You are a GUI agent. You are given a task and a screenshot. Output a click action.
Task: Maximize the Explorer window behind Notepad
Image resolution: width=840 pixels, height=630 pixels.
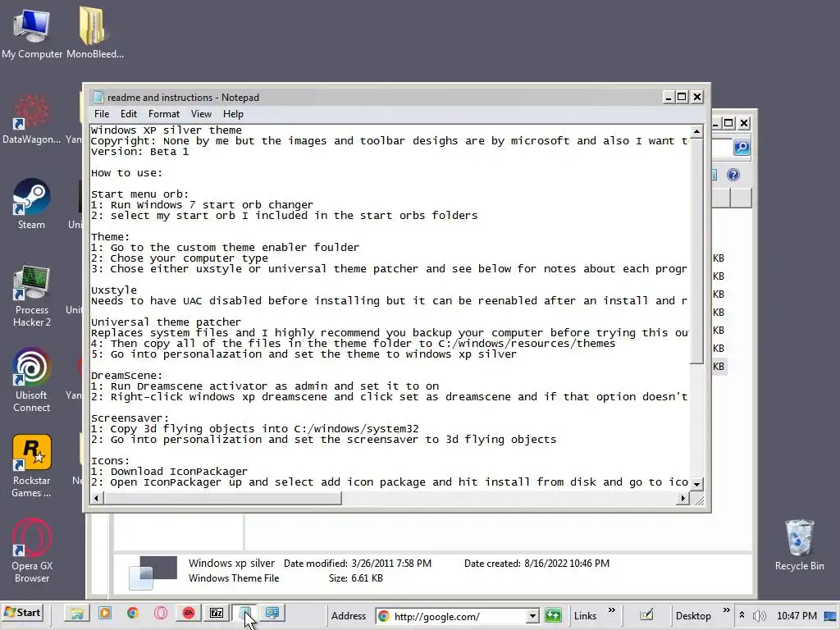(x=728, y=123)
